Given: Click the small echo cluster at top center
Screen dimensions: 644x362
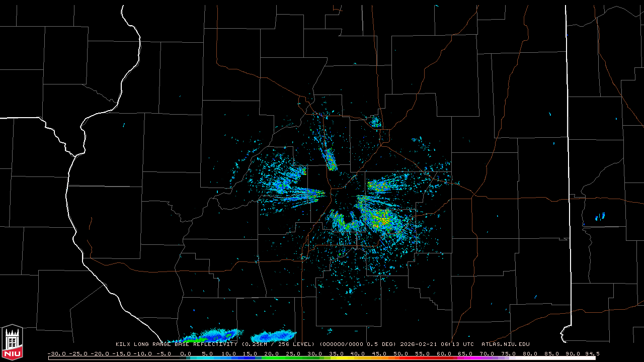Looking at the screenshot, I should 375,121.
